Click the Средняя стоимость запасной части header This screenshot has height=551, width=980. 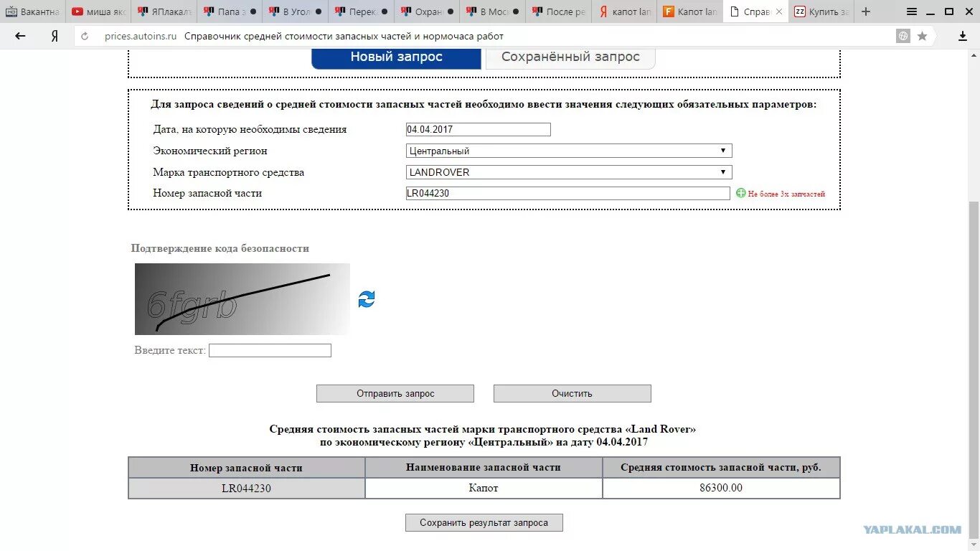[x=721, y=468]
